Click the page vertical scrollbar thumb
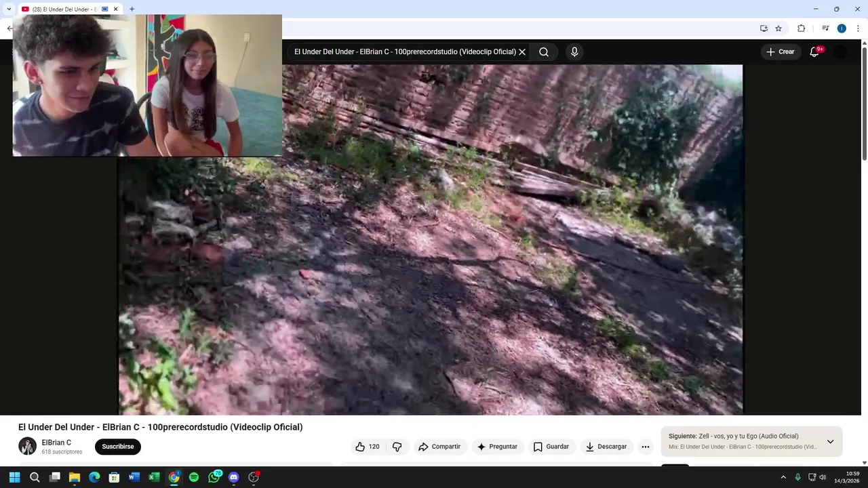 pyautogui.click(x=864, y=104)
